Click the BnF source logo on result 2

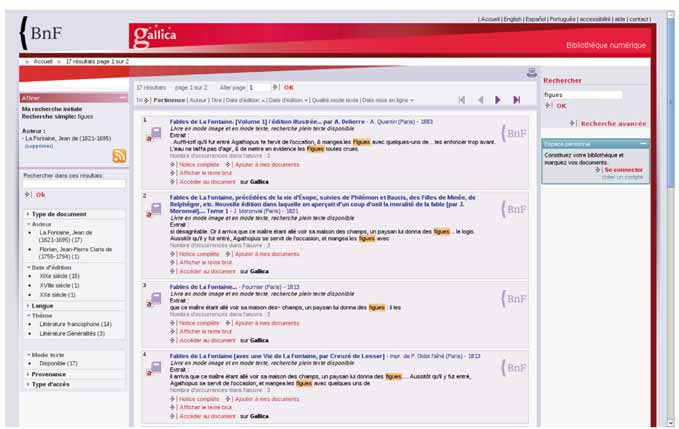pos(514,210)
